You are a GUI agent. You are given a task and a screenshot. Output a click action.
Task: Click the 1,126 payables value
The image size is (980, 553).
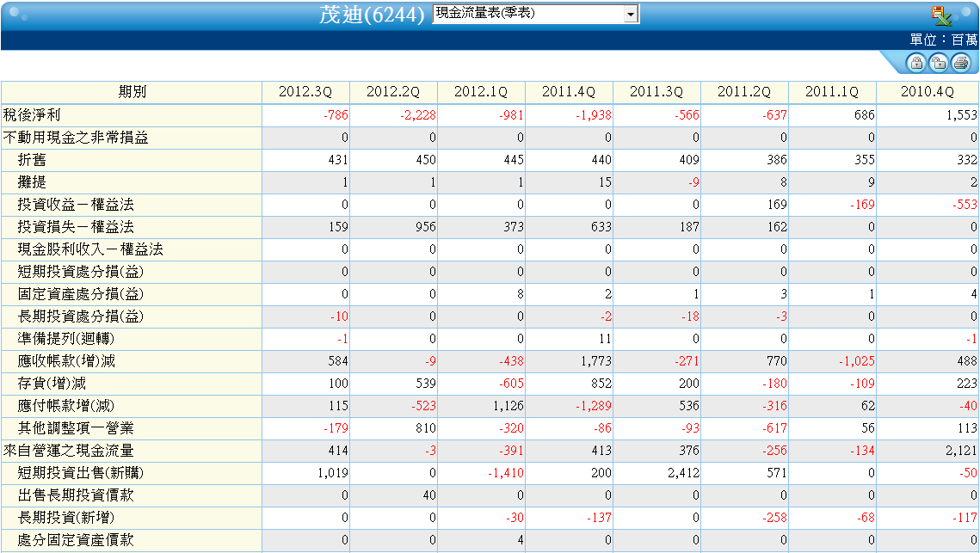508,406
